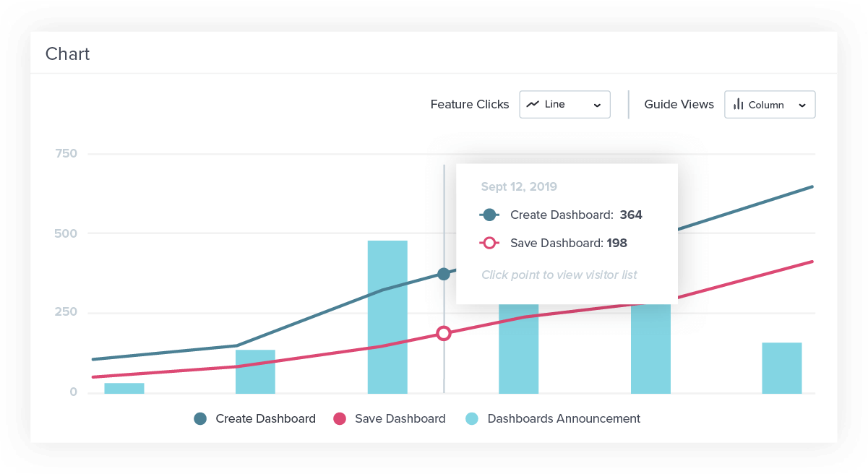Screen dimensions: 868x474
Task: Click the column chart icon in Guide Views selector
Action: click(738, 104)
